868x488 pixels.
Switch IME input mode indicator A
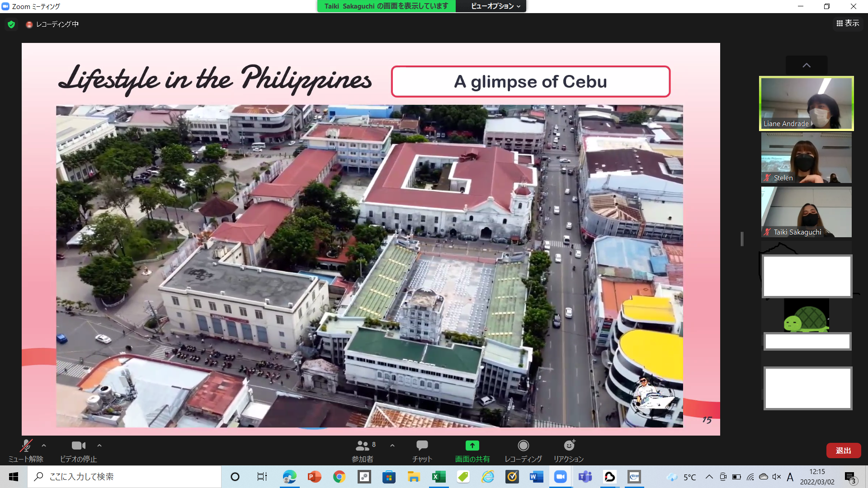coord(790,477)
